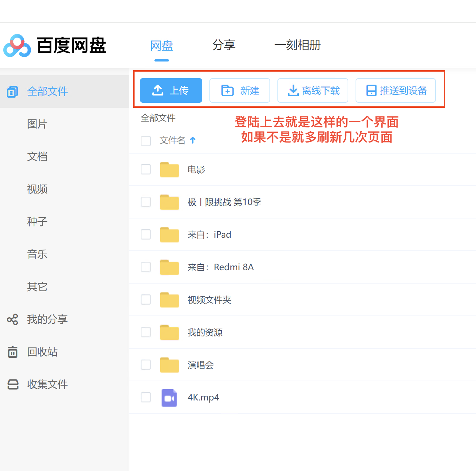Tick the 4K.mp4 row checkbox
The width and height of the screenshot is (476, 471).
point(146,397)
